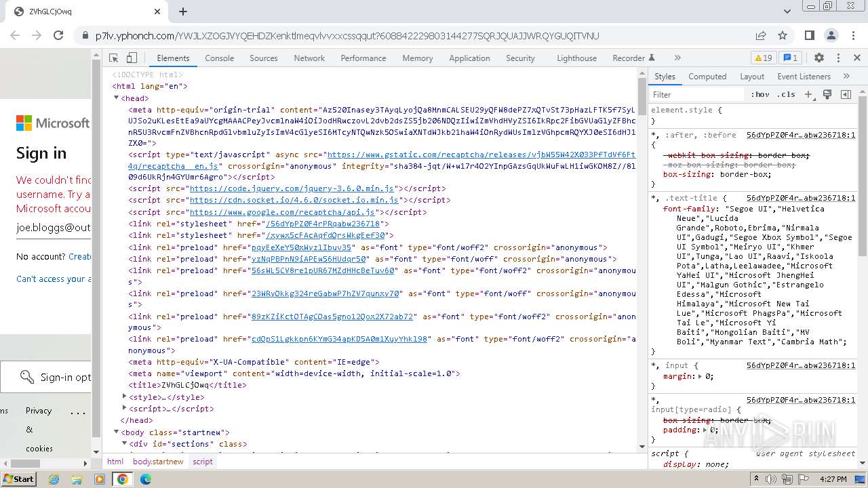Open the Chrome taskbar icon
The height and width of the screenshot is (488, 868).
122,479
